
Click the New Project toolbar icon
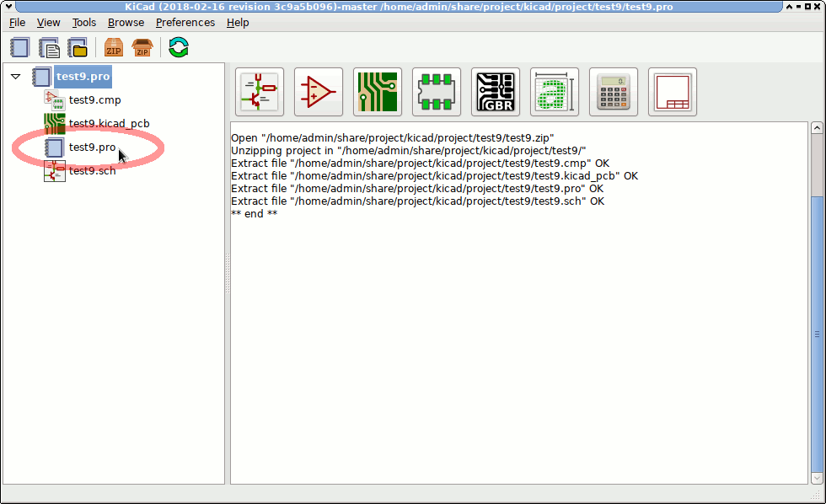pyautogui.click(x=20, y=47)
